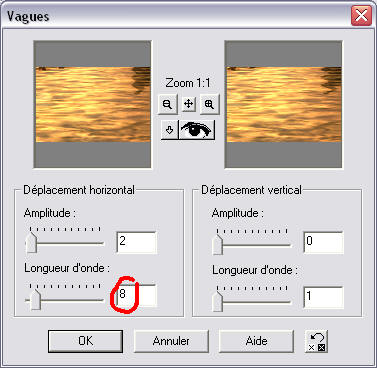Click the left original preview image
The width and height of the screenshot is (377, 368).
(x=93, y=104)
